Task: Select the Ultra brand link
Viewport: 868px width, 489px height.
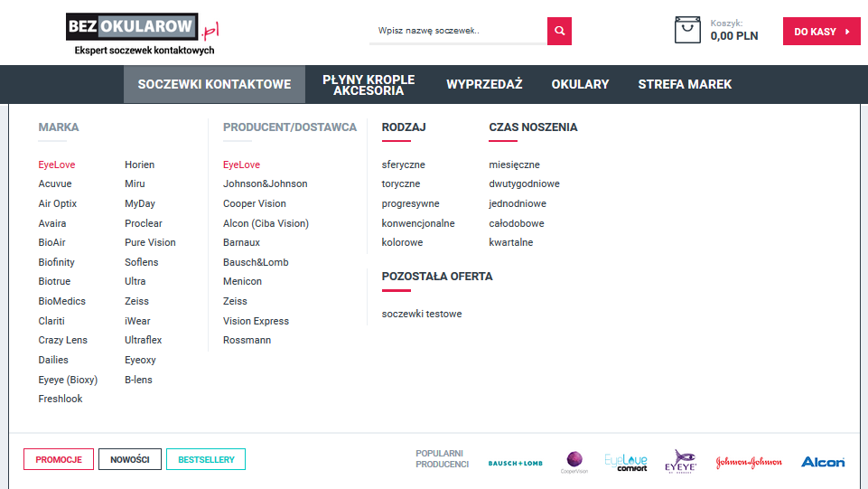Action: [x=135, y=281]
